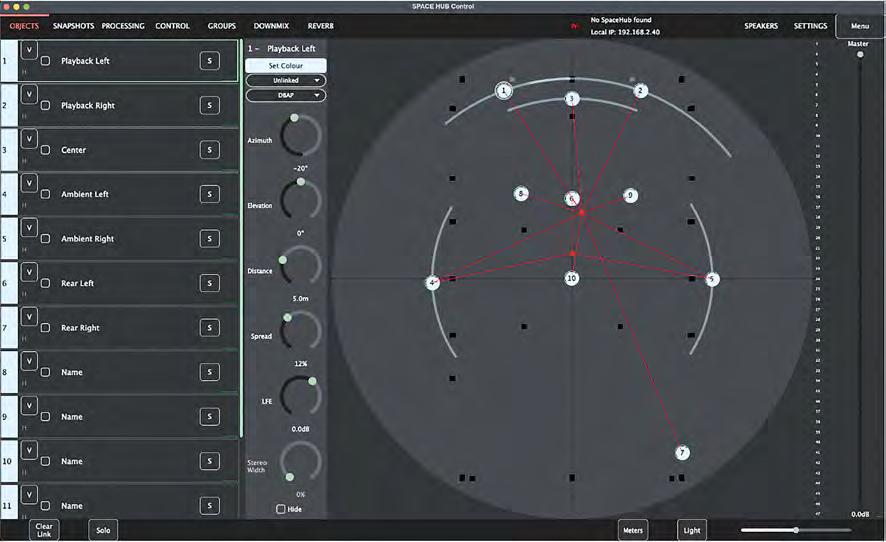Expand the V arrow for Center
Viewport: 886px width, 542px height.
point(29,138)
